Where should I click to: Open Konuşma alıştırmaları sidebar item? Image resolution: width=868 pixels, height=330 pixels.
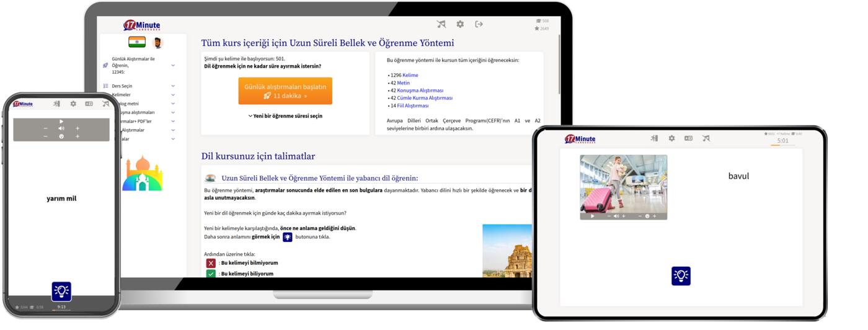pos(136,112)
